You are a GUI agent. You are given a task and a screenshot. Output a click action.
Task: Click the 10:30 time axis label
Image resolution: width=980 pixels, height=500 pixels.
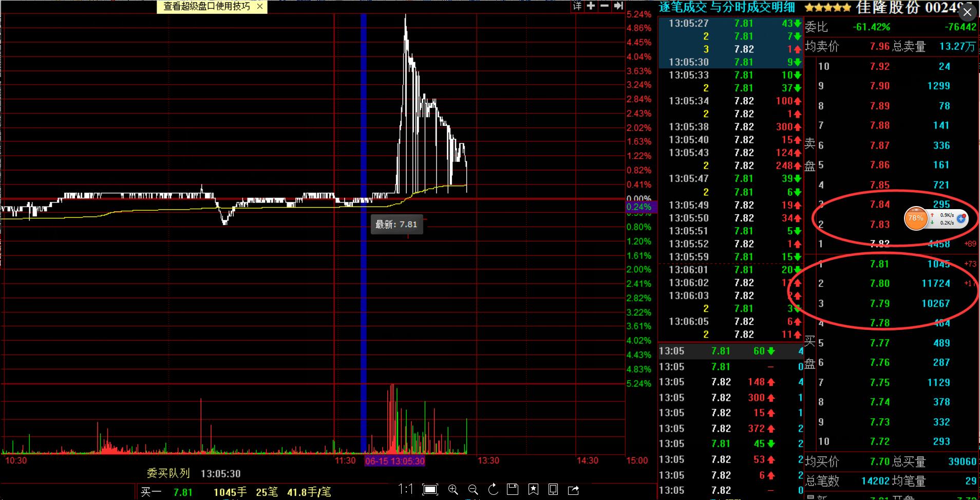click(15, 460)
